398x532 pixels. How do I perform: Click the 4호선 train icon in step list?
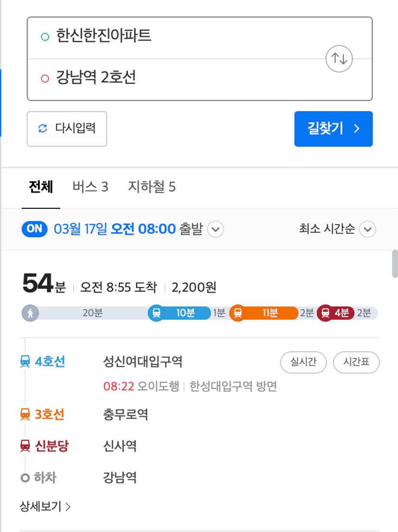coord(25,362)
